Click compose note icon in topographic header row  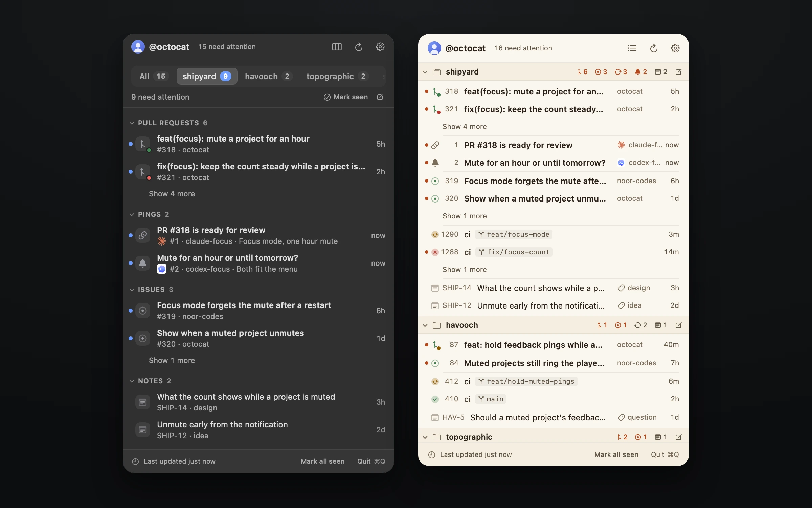678,437
